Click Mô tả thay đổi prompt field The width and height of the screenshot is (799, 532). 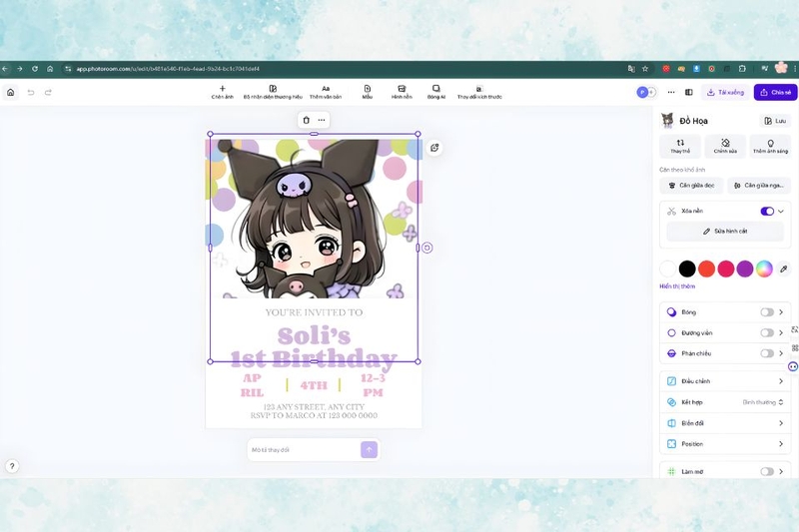(305, 450)
